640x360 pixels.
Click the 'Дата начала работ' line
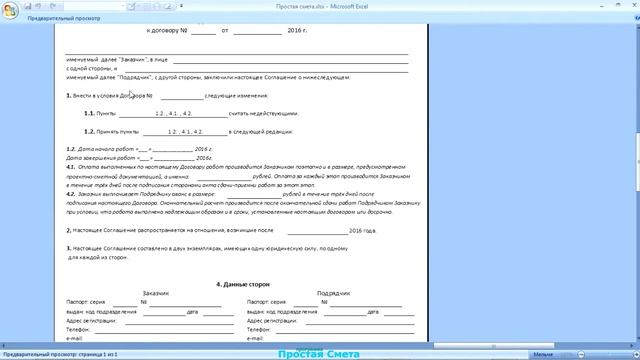click(139, 149)
